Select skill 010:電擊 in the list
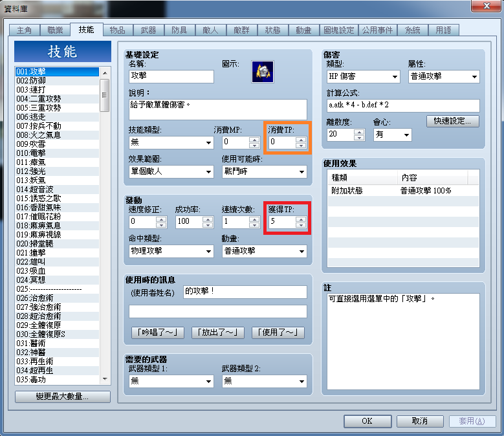504x436 pixels. [57, 153]
